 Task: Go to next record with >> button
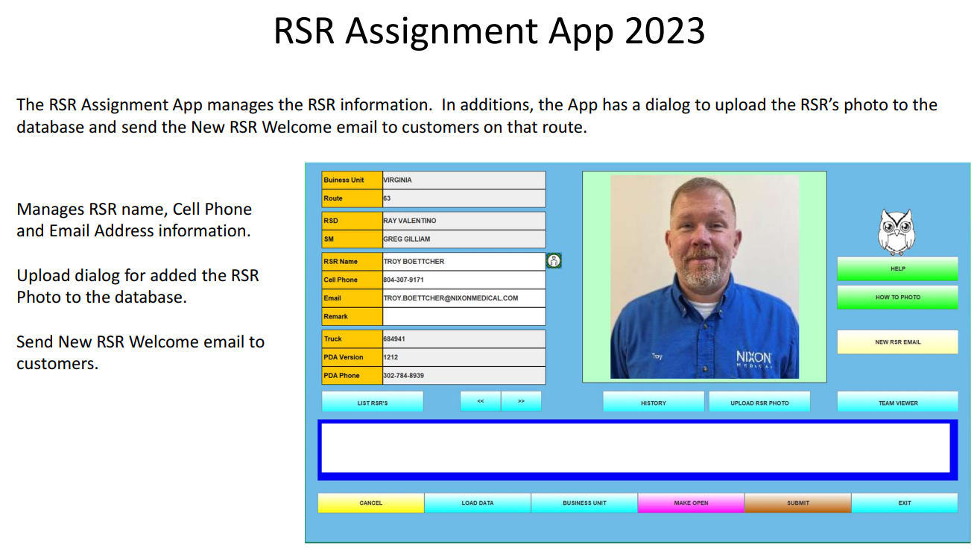pos(521,401)
